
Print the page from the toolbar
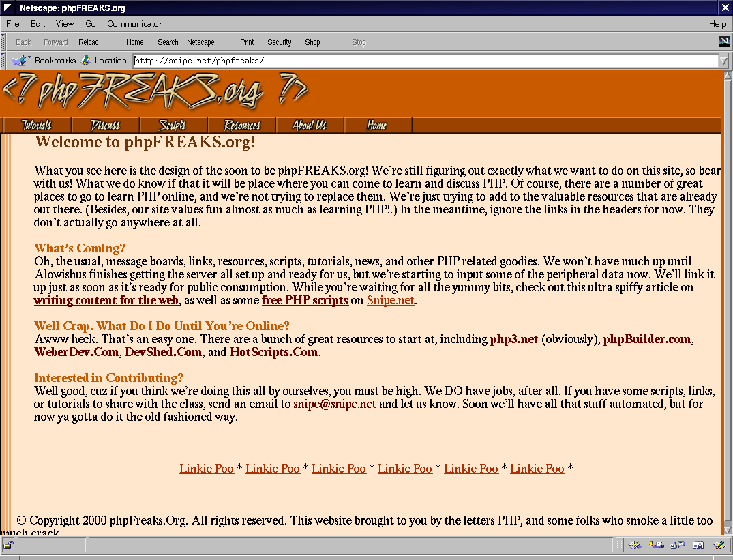point(247,42)
